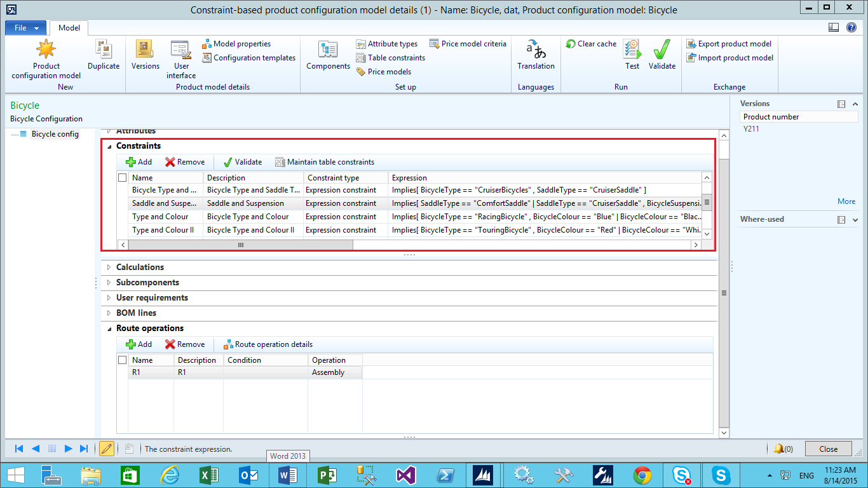868x488 pixels.
Task: Open the User interface ribbon button
Action: pos(181,59)
